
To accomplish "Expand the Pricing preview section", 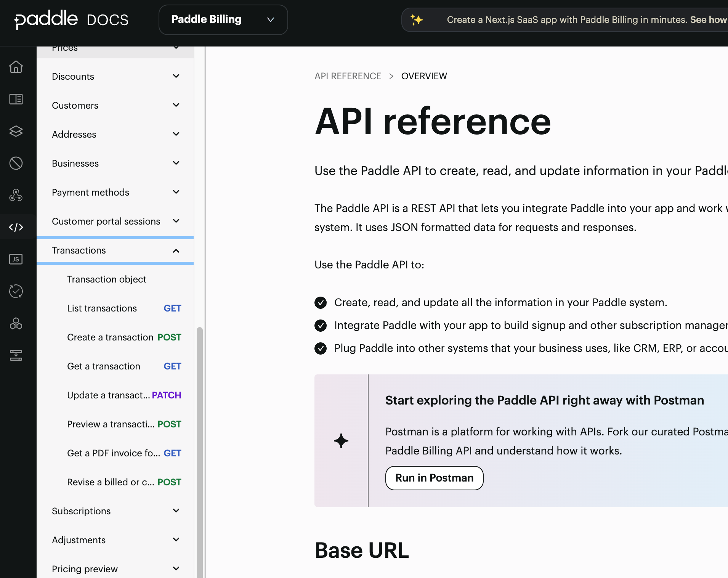I will 115,569.
